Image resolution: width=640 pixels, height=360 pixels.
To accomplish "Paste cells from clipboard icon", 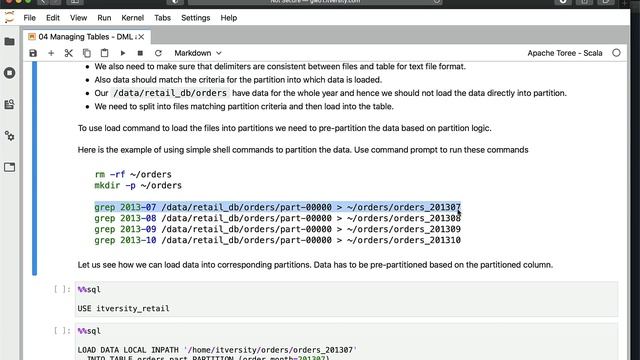I will click(104, 53).
